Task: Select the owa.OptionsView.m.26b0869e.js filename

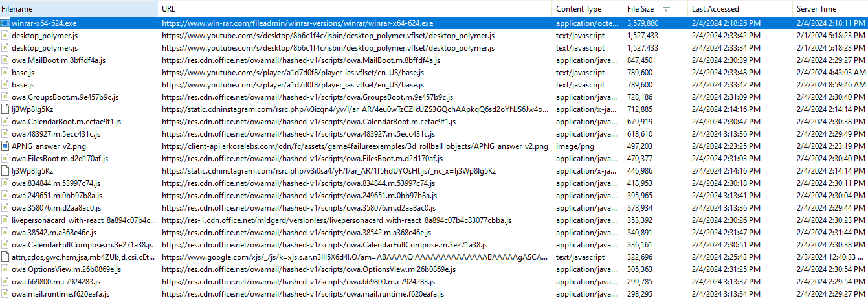Action: click(x=65, y=269)
